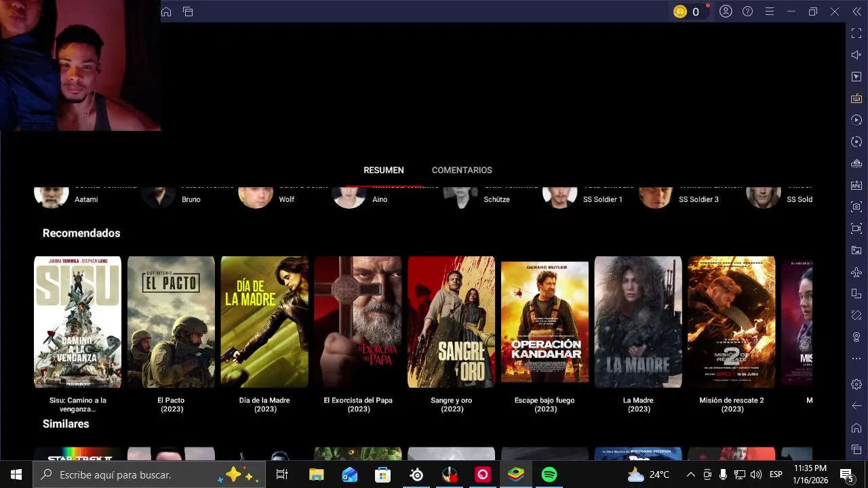Select cast member Aatami
Screen dimensions: 868x488
pos(86,199)
